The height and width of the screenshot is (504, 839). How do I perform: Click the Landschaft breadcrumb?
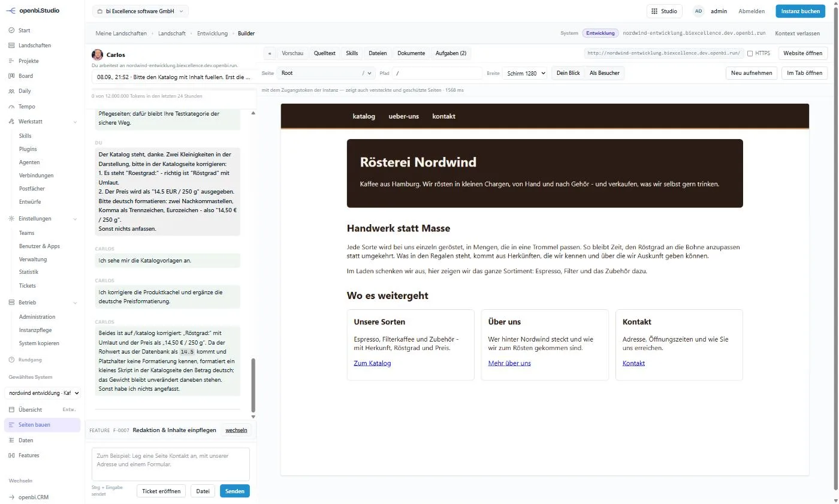(x=172, y=34)
